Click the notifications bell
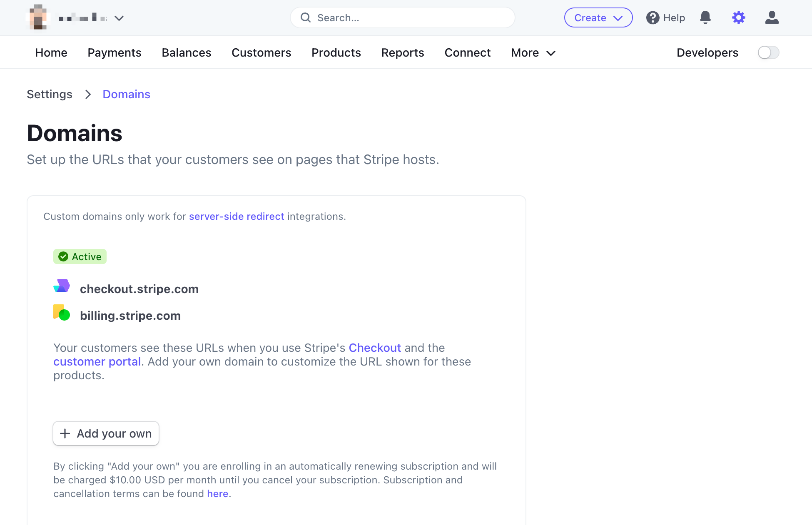 coord(705,17)
